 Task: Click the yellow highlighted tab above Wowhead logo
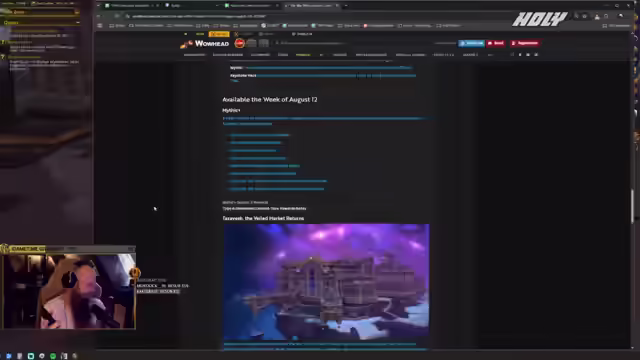coord(219,34)
